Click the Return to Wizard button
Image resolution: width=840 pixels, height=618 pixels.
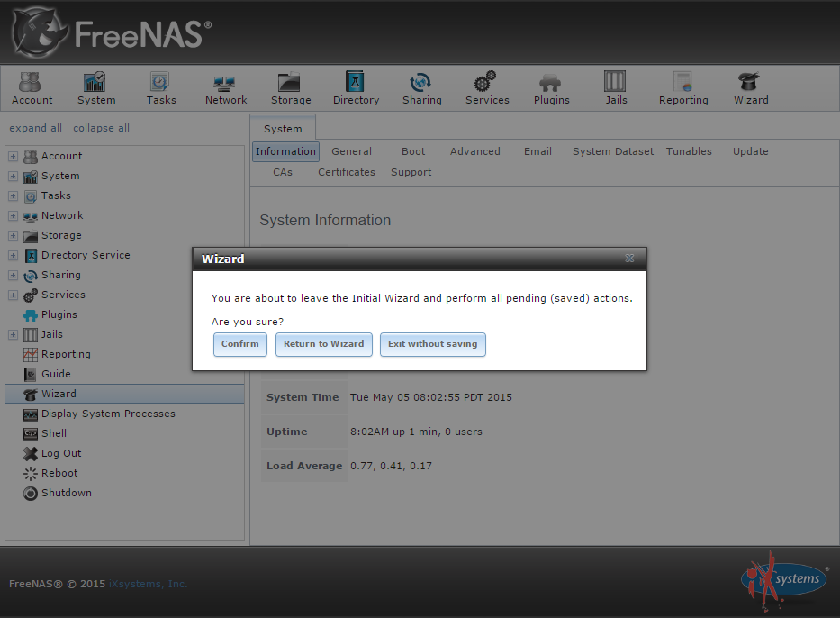(x=323, y=344)
